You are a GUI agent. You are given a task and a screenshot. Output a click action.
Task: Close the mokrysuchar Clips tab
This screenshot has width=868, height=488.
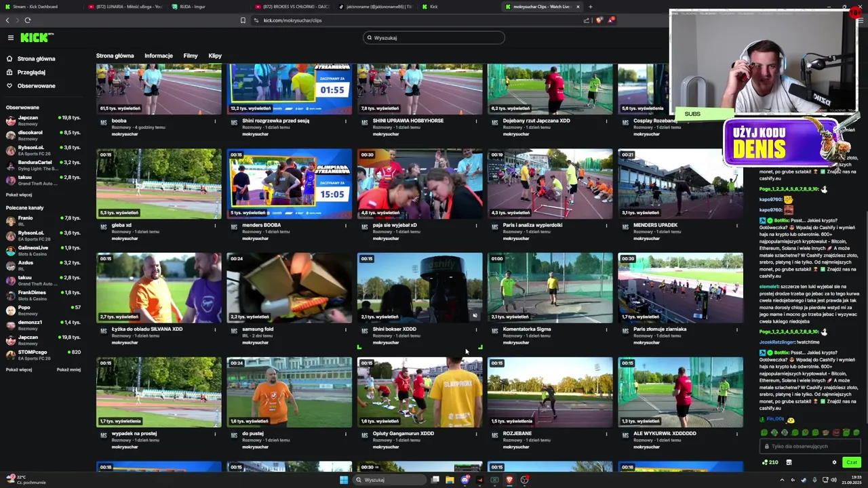point(578,7)
